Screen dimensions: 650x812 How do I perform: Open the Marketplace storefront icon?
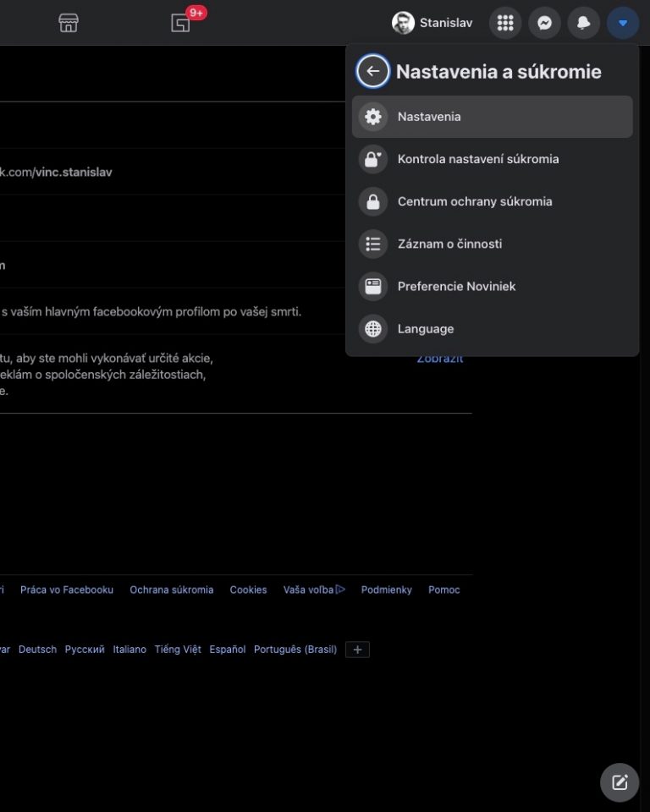click(x=69, y=23)
